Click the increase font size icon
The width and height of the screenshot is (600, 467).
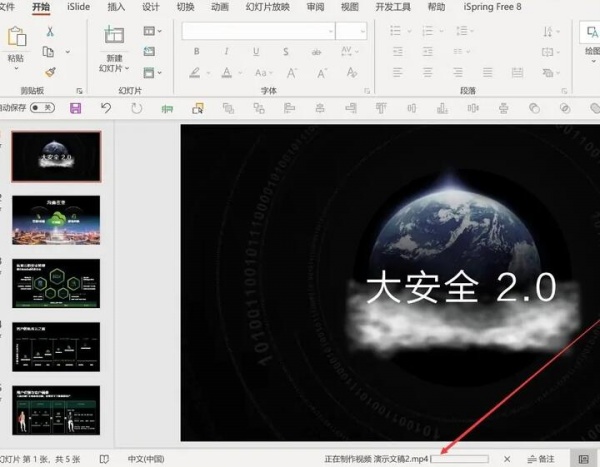point(292,72)
